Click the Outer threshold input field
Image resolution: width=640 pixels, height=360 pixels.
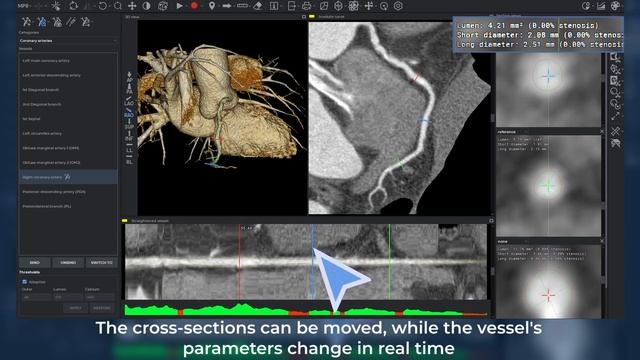coord(36,298)
